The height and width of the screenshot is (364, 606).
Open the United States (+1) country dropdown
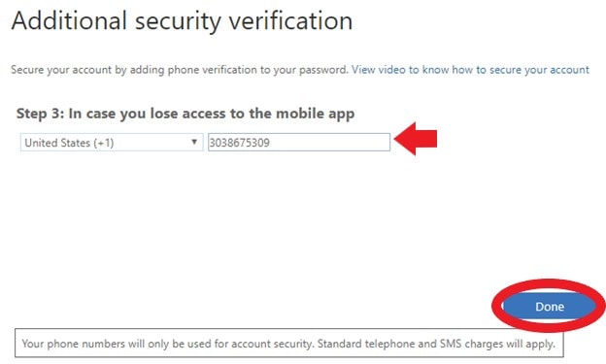tap(112, 142)
